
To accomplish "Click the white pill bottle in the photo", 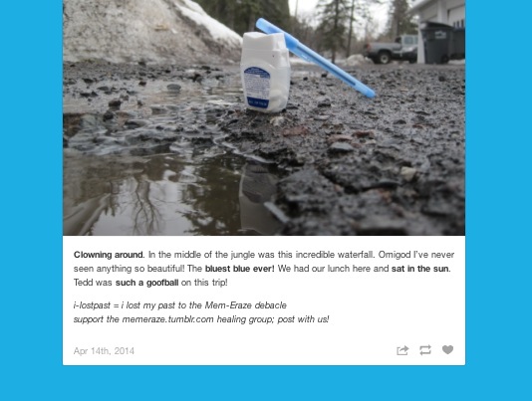I will coord(265,72).
